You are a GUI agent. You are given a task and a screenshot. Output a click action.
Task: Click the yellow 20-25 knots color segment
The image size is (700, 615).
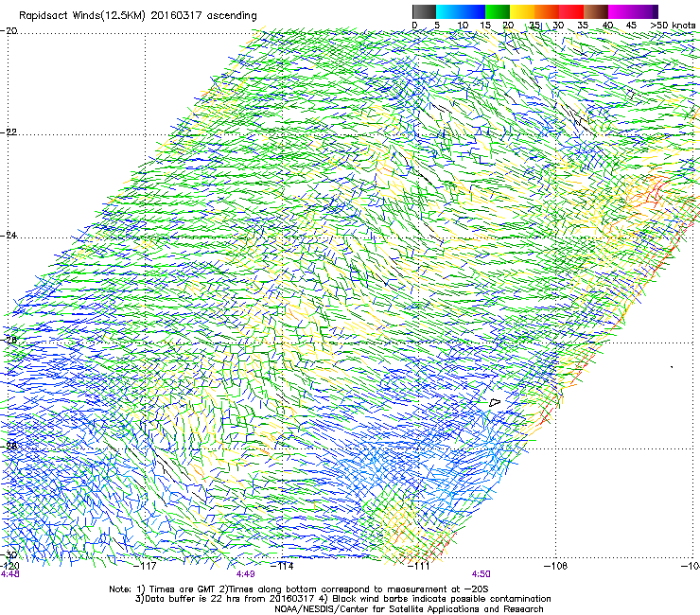(x=522, y=11)
